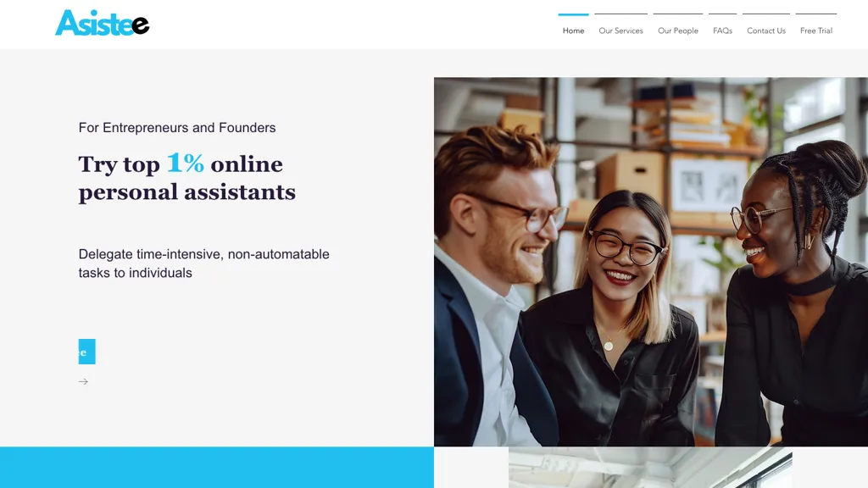Navigate to the FAQs page

pos(722,30)
